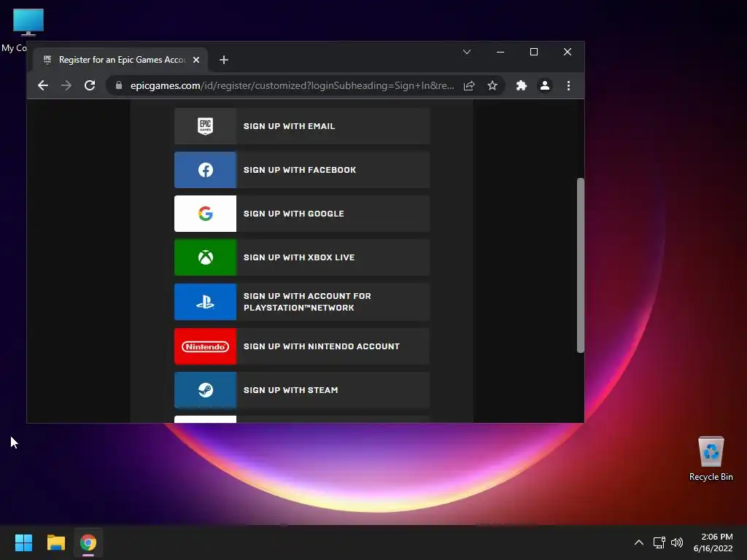
Task: Open the Chrome profile avatar menu
Action: (544, 86)
